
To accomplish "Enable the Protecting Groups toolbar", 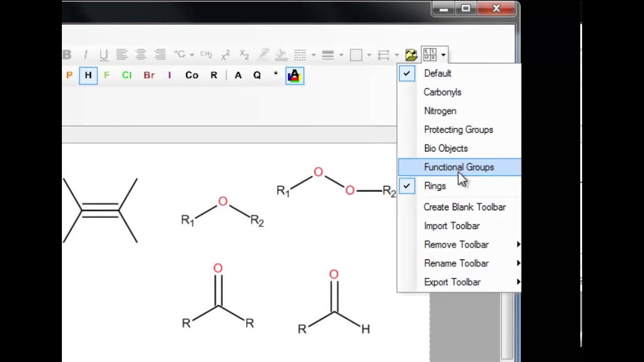I will 459,130.
